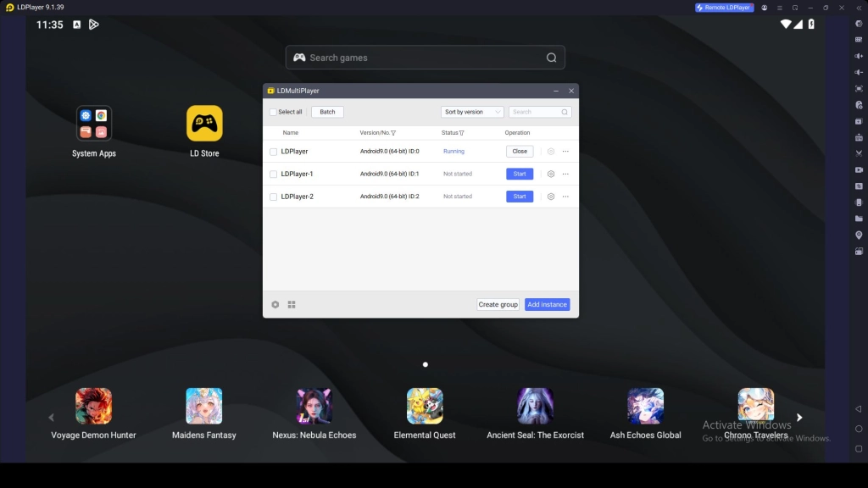Open the System Apps folder

tap(94, 124)
